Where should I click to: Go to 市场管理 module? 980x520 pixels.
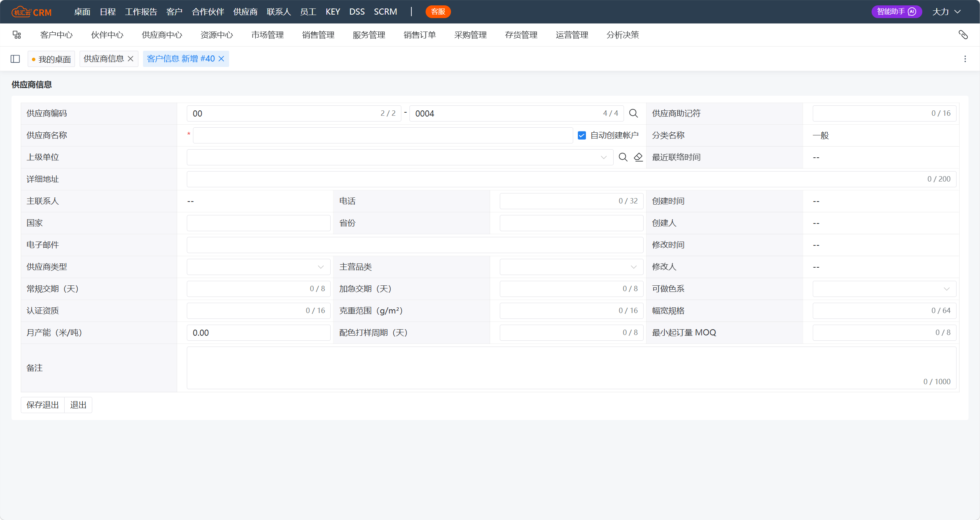tap(268, 35)
